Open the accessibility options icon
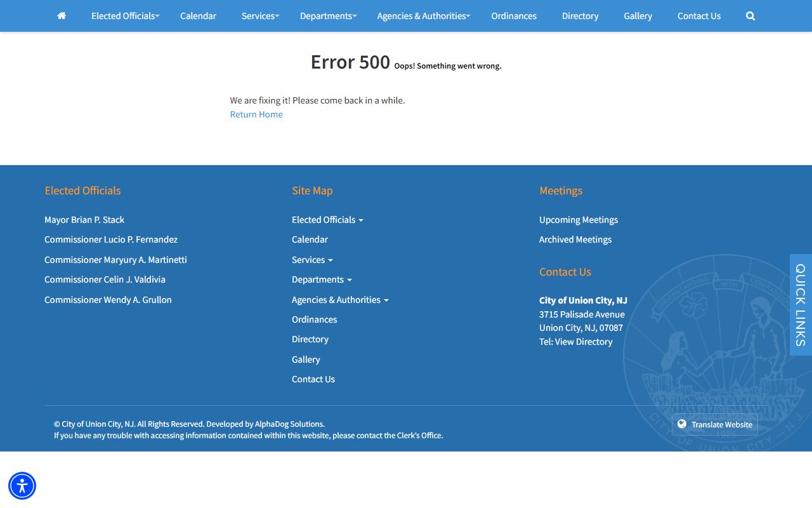 pos(22,486)
